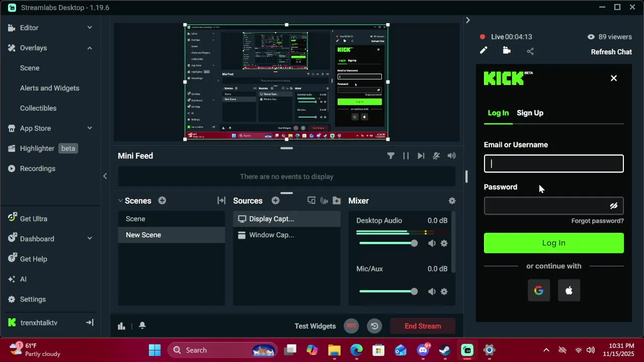This screenshot has height=362, width=644.
Task: Open the Sources audio visualizer icon
Action: click(324, 201)
